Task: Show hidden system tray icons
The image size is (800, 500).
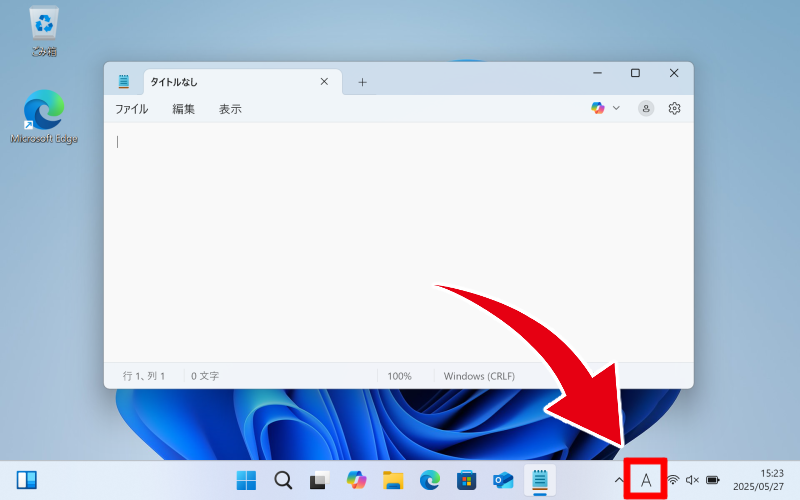Action: click(x=619, y=480)
